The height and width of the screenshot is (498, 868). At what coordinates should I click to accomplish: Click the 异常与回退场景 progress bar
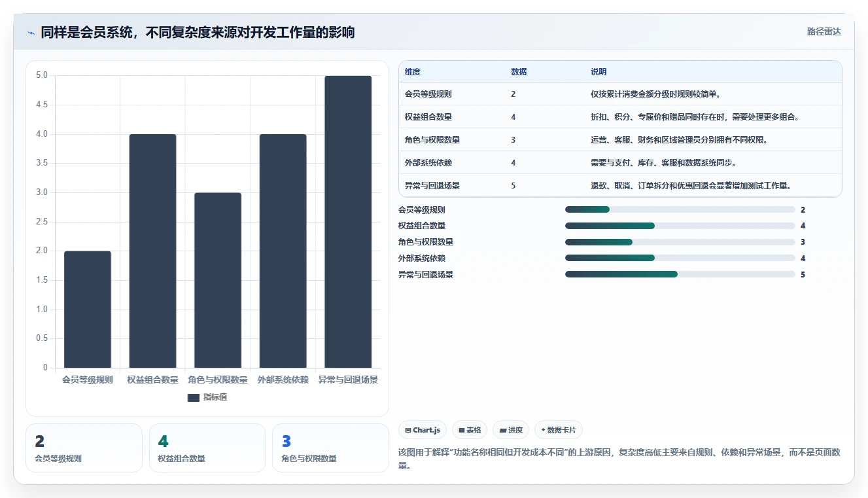click(x=680, y=275)
